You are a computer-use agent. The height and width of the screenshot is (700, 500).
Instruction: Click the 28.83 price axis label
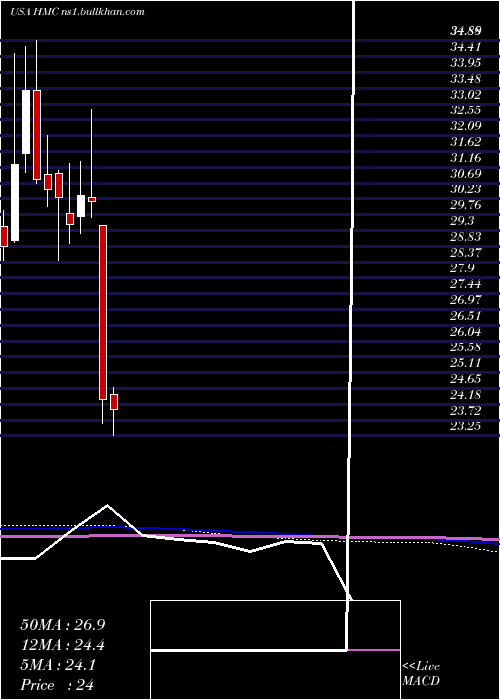(466, 237)
